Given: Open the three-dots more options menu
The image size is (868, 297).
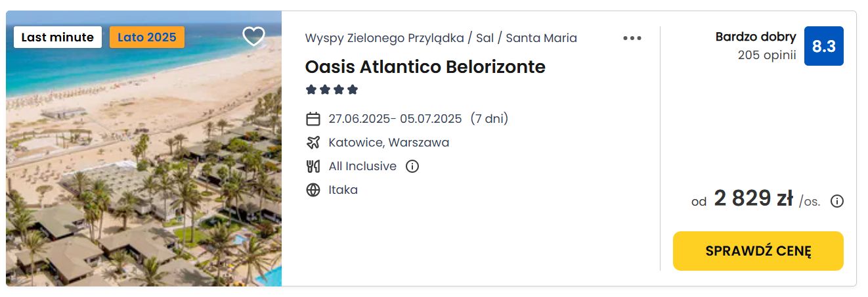Looking at the screenshot, I should (x=632, y=38).
